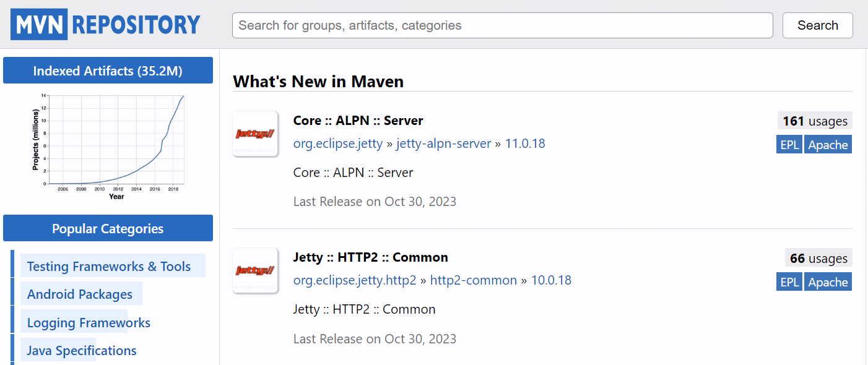Click the Apache license tag for http2-common

coord(828,282)
